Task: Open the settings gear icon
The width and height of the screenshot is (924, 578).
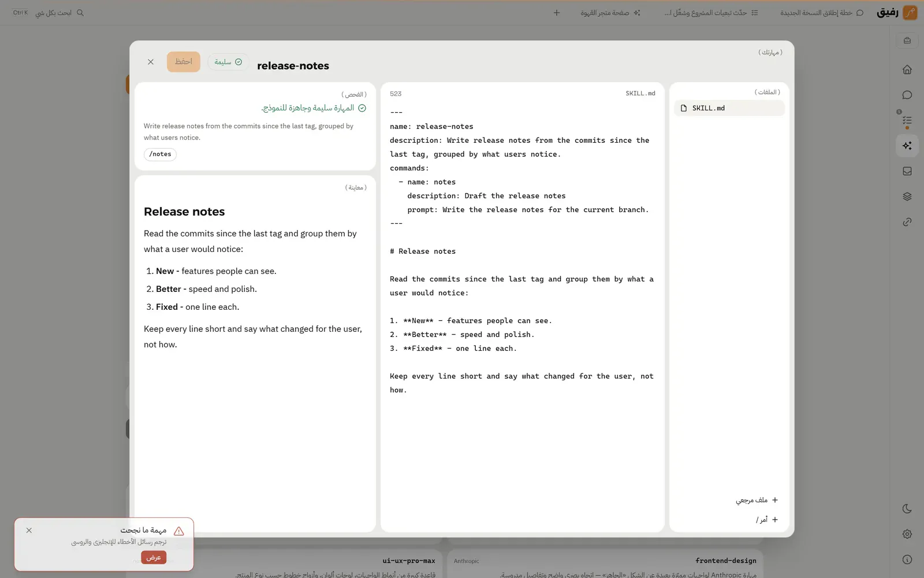Action: tap(907, 534)
